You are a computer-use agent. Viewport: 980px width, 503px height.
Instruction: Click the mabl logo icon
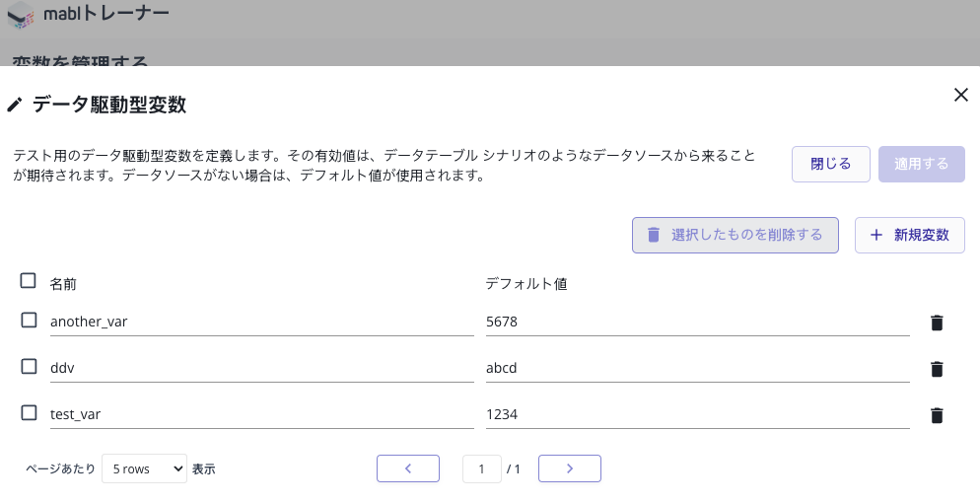[21, 15]
